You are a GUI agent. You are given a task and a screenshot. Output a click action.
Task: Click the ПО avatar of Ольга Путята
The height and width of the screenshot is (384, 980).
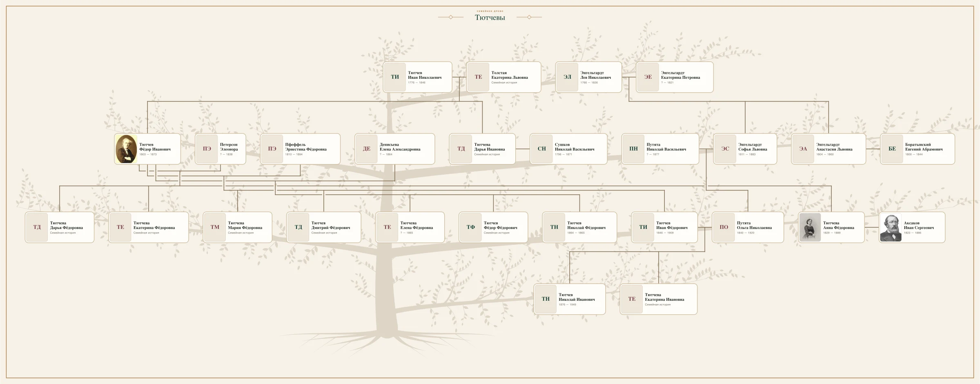[x=724, y=227]
